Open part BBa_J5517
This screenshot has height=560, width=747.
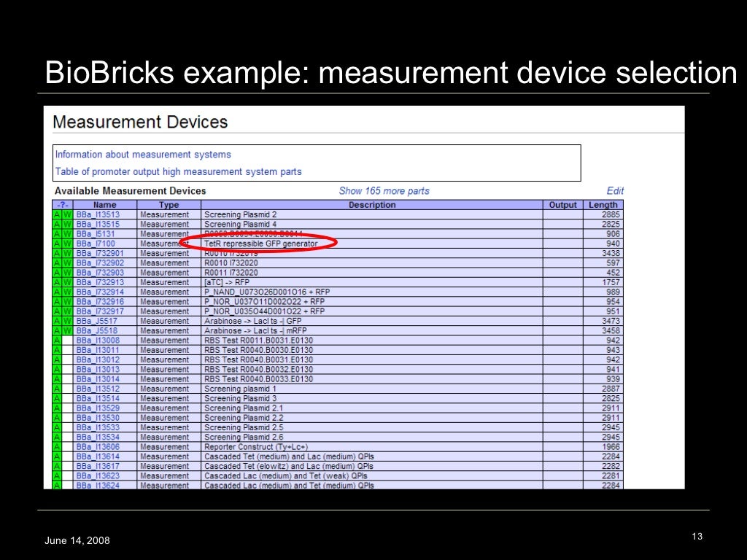pyautogui.click(x=97, y=321)
